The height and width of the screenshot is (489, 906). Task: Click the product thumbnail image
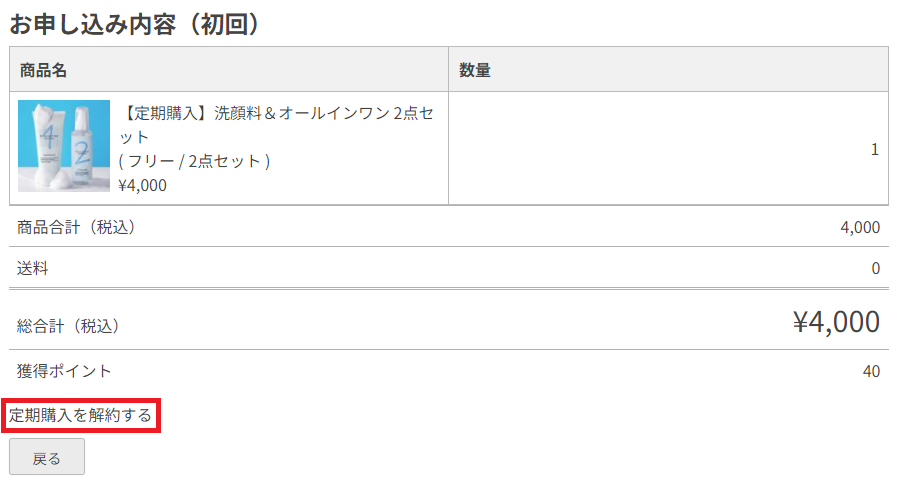tap(64, 146)
